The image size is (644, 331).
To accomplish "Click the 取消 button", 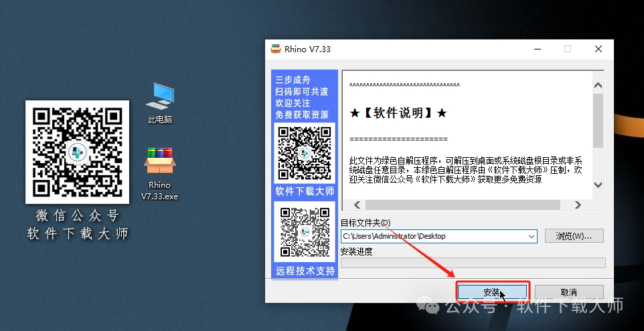I will point(569,292).
